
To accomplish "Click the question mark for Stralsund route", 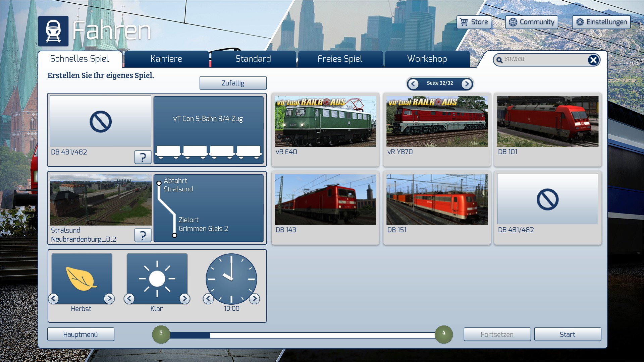I will [143, 235].
